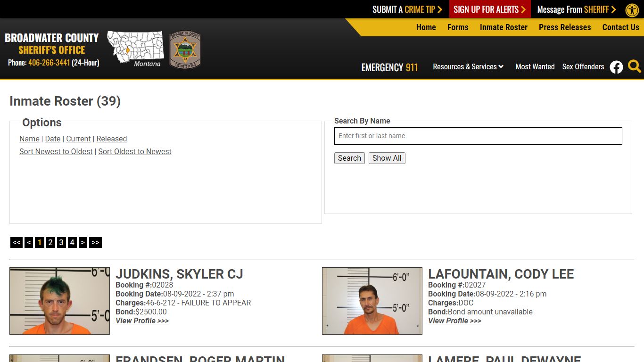Screen dimensions: 644x362
Task: Call the phone number 406-266-3441
Action: [x=49, y=63]
